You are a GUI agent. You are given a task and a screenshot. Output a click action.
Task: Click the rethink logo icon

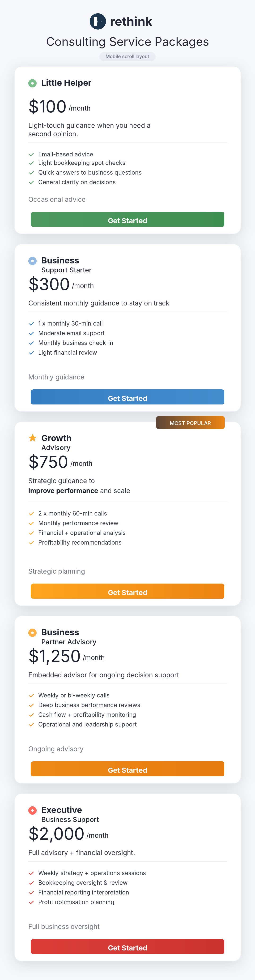pos(98,21)
